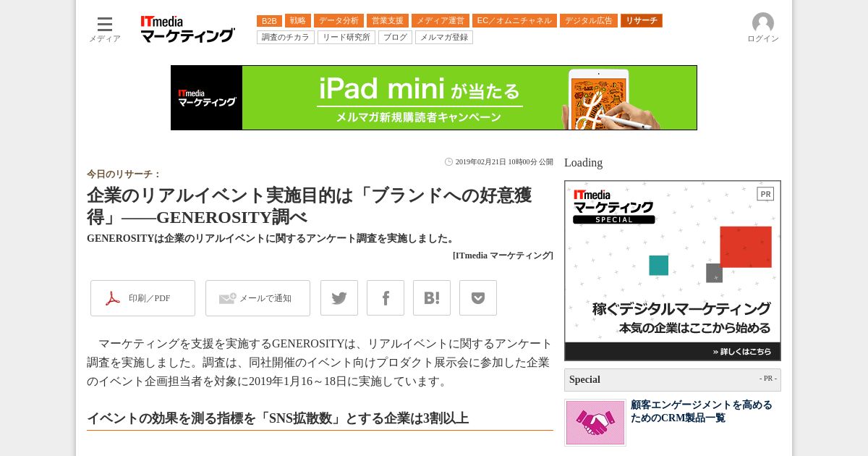Click the [ITmedia マーケティング] byline

point(503,256)
